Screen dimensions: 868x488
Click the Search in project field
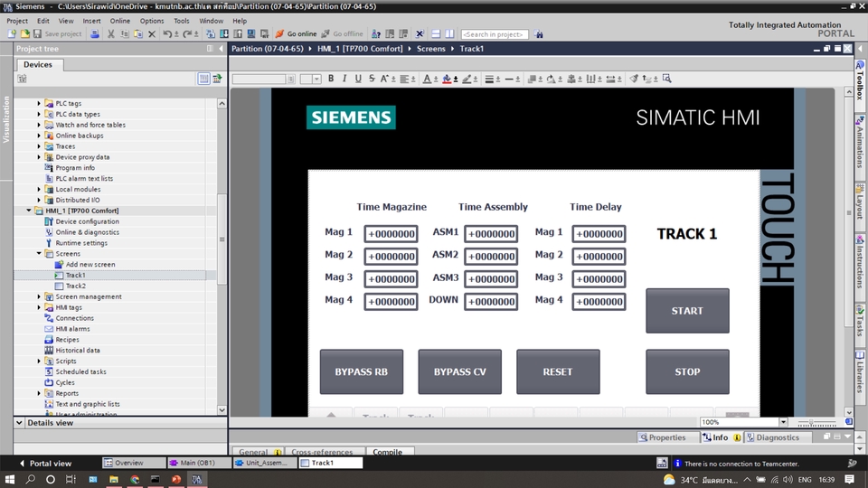pyautogui.click(x=495, y=34)
